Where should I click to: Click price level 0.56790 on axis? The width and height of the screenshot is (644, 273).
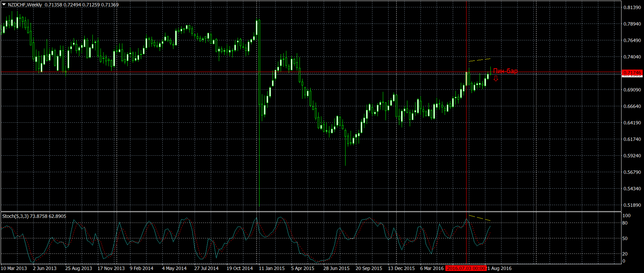[x=632, y=172]
